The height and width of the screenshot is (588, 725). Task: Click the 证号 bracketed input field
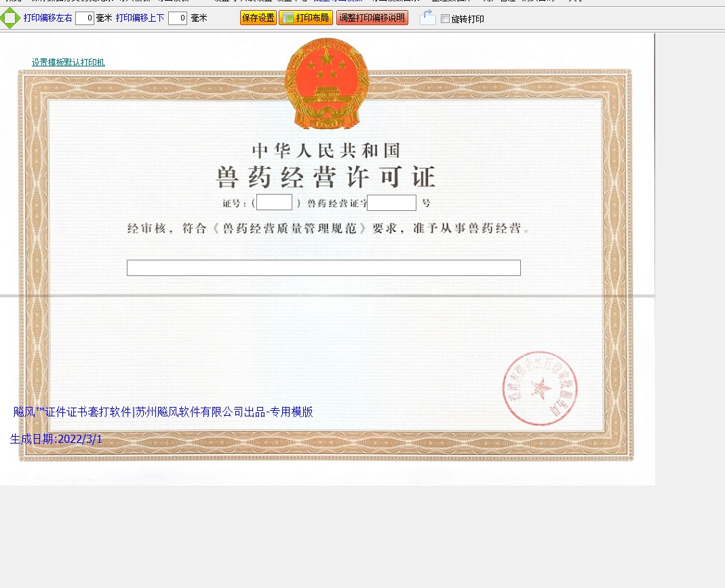pos(274,202)
